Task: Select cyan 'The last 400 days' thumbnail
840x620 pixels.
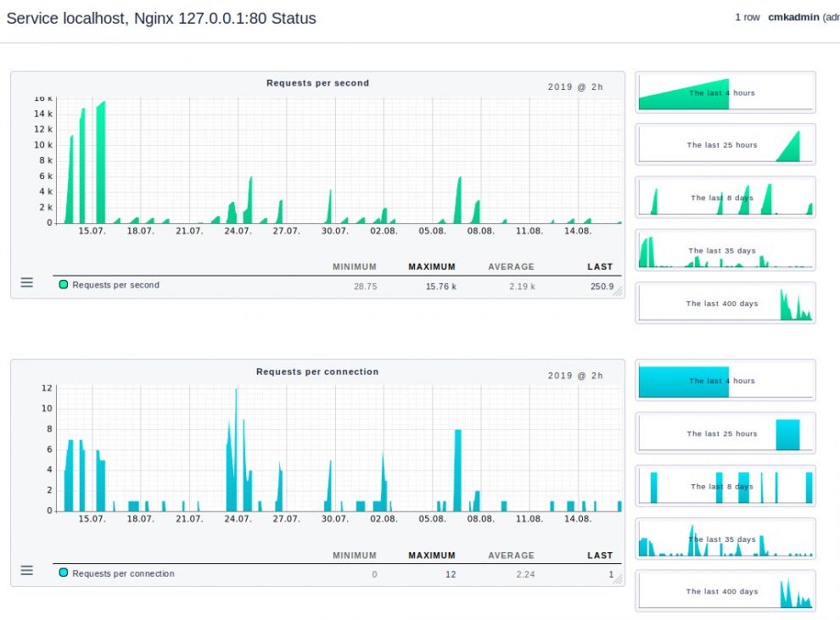Action: 725,591
